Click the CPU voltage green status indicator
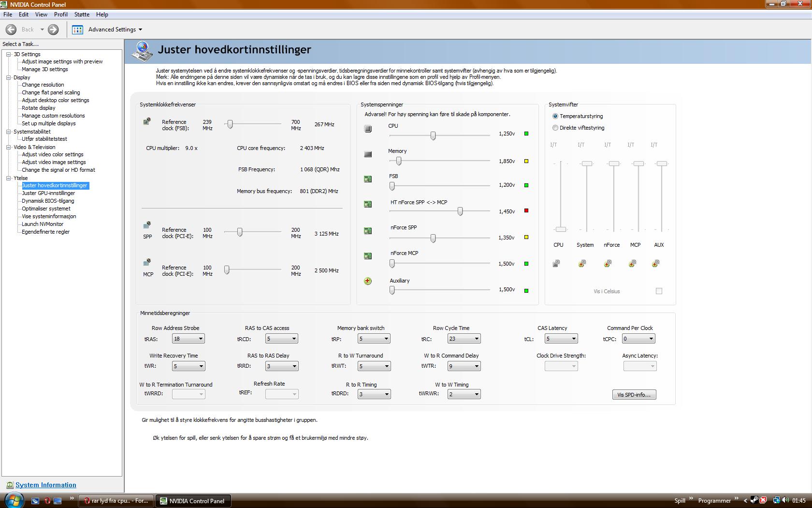Image resolution: width=812 pixels, height=508 pixels. tap(526, 134)
